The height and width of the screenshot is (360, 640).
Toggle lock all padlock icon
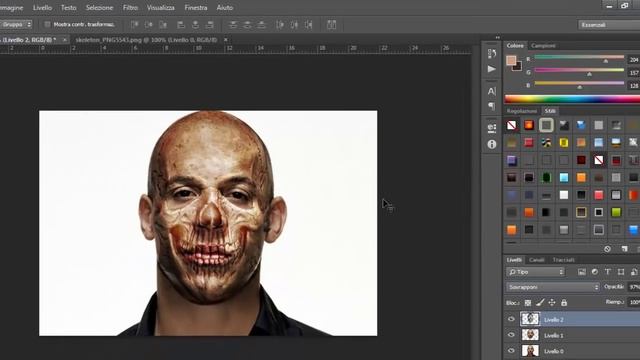pyautogui.click(x=564, y=303)
